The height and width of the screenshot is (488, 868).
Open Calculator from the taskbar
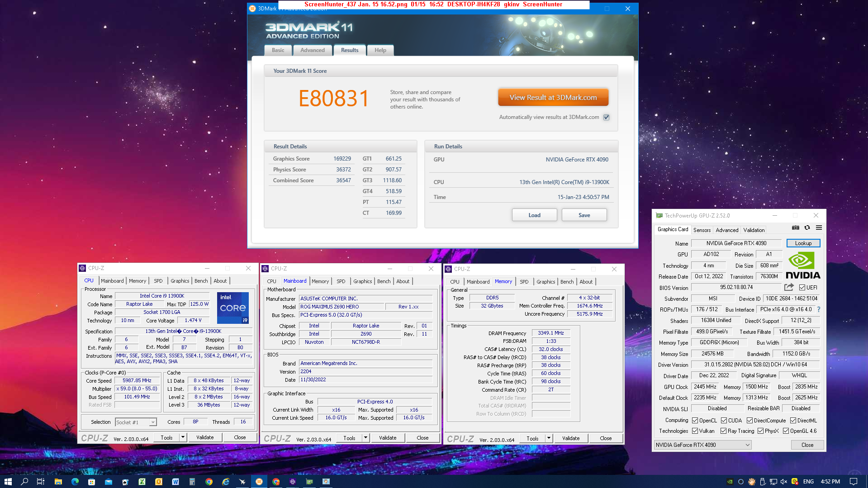pyautogui.click(x=192, y=482)
